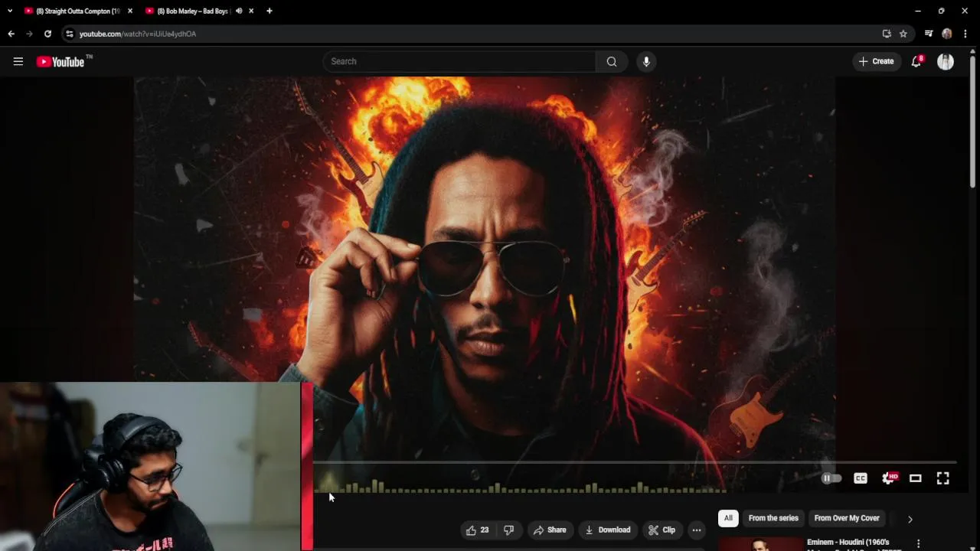Open more actions three-dot button under video
The height and width of the screenshot is (551, 980).
point(697,530)
